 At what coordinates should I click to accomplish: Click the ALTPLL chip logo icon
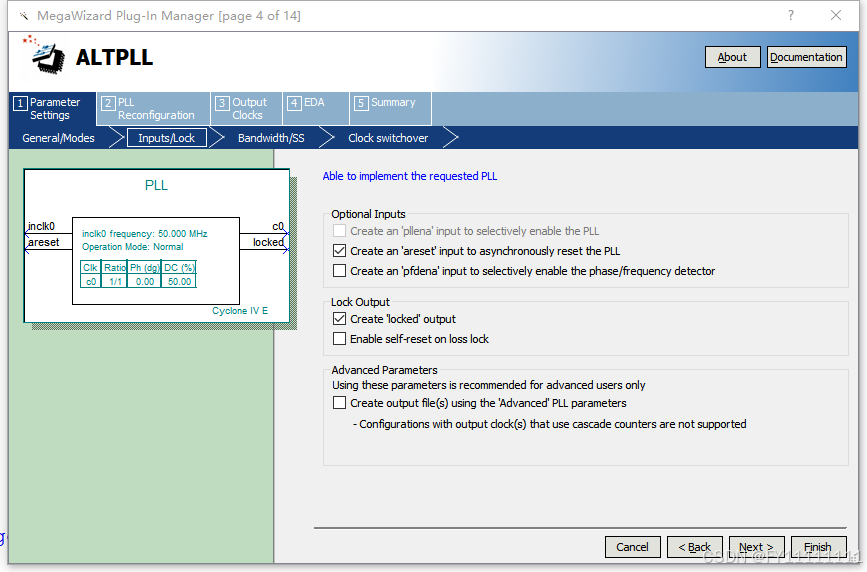pos(44,55)
